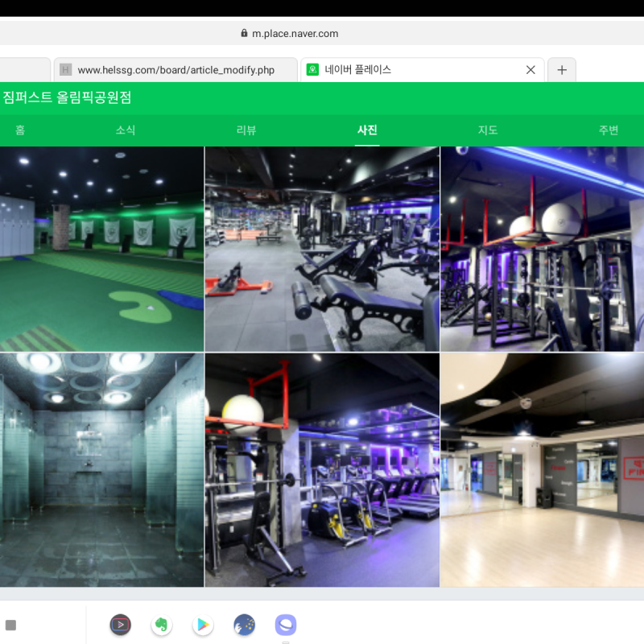This screenshot has width=644, height=644.
Task: Launch the video player app from the dock
Action: click(120, 625)
